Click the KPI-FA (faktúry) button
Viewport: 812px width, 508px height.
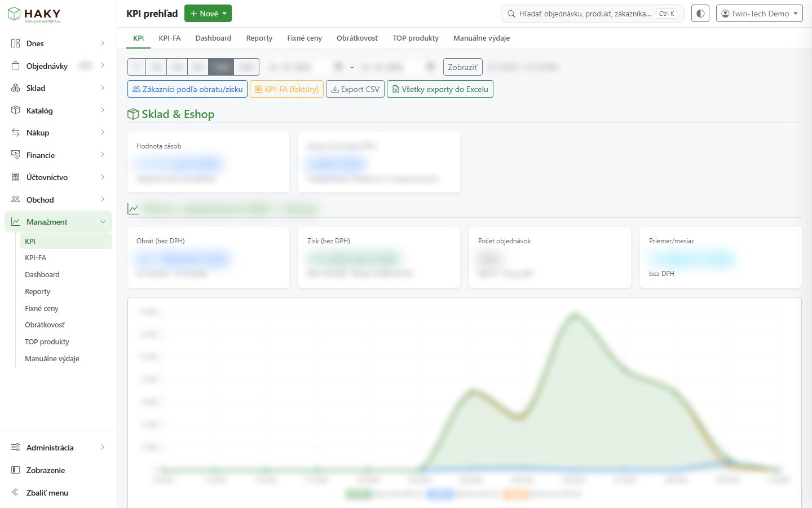pyautogui.click(x=286, y=89)
